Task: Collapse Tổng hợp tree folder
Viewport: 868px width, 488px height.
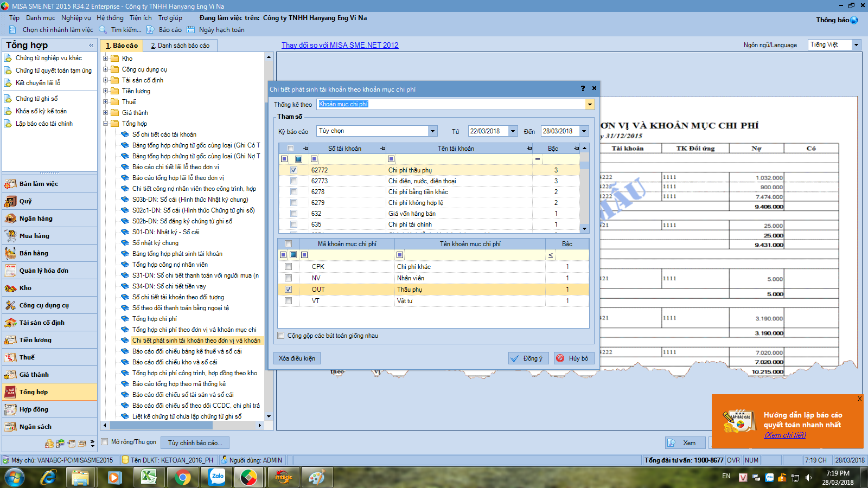Action: [106, 124]
